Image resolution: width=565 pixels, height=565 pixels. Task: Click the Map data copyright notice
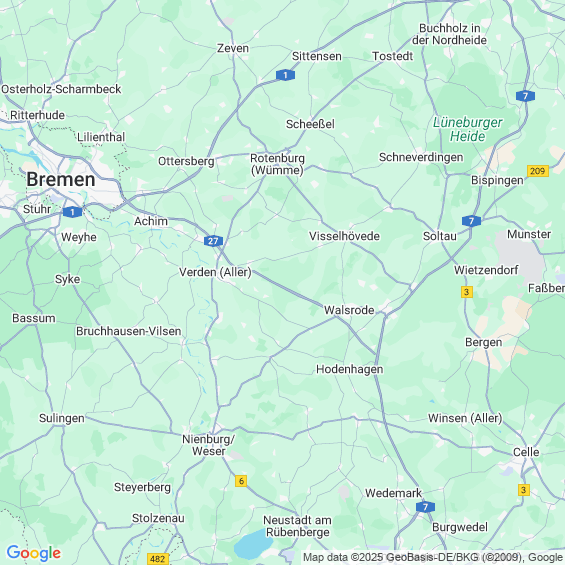point(434,557)
